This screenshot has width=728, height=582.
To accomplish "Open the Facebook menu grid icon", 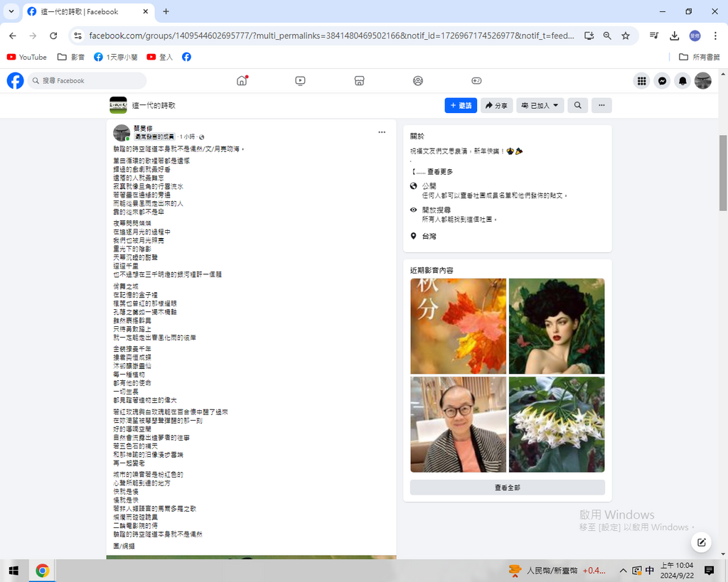I will coord(641,81).
